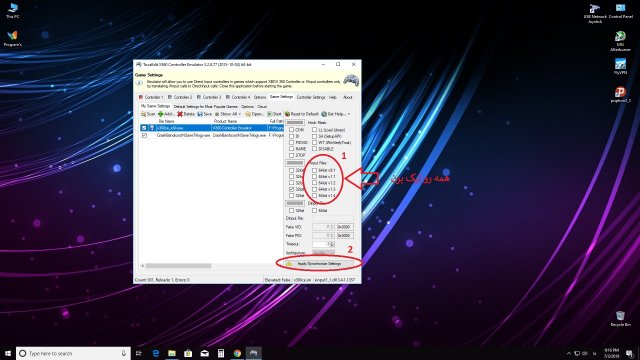Screen dimensions: 640x360
Task: Open the Cloud sub-tab
Action: (x=262, y=107)
